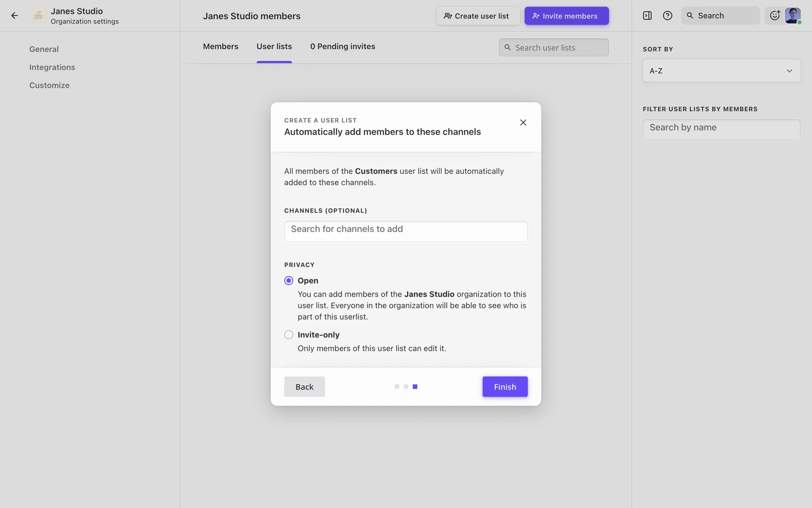Click the emoji status icon
The width and height of the screenshot is (812, 508).
[774, 16]
